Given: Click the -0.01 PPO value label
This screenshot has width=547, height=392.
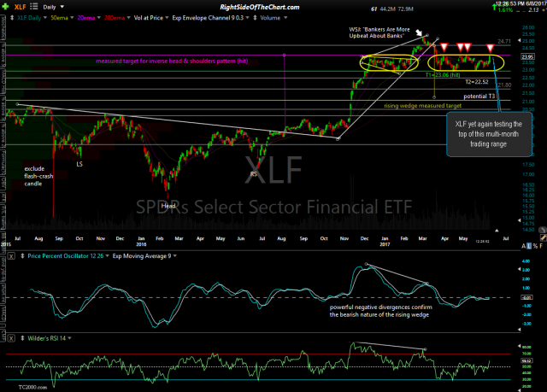Looking at the screenshot, I should click(526, 297).
